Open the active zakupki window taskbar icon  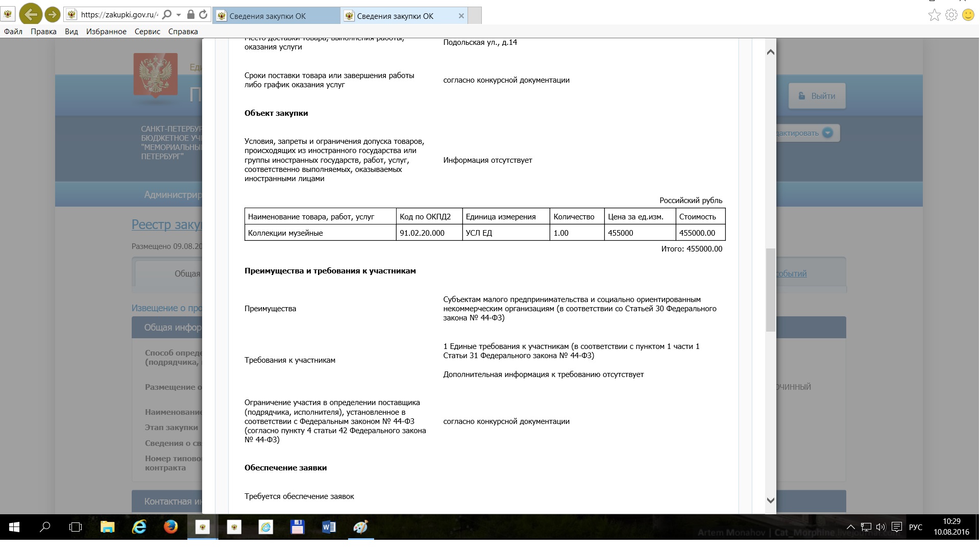(202, 527)
